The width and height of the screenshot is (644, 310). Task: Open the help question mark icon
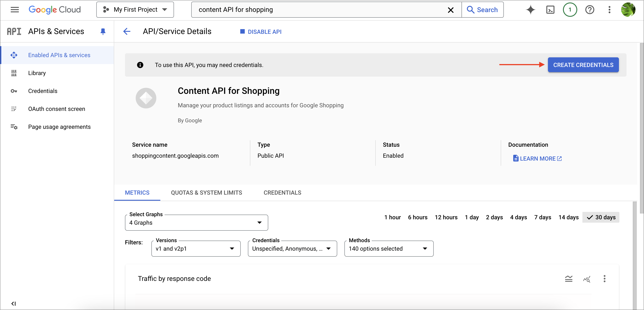590,10
